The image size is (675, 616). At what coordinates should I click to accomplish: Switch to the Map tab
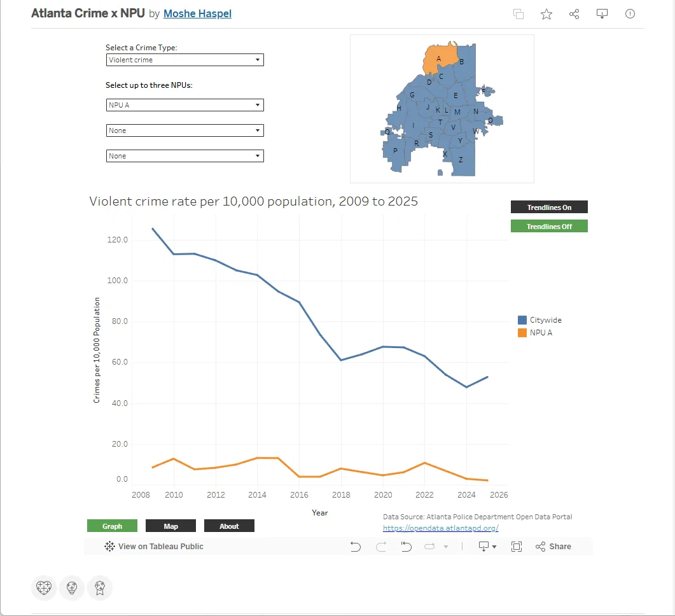coord(170,526)
